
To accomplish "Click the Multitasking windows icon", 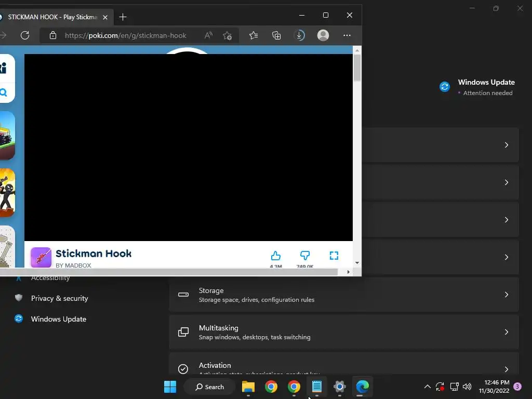I will pos(183,332).
